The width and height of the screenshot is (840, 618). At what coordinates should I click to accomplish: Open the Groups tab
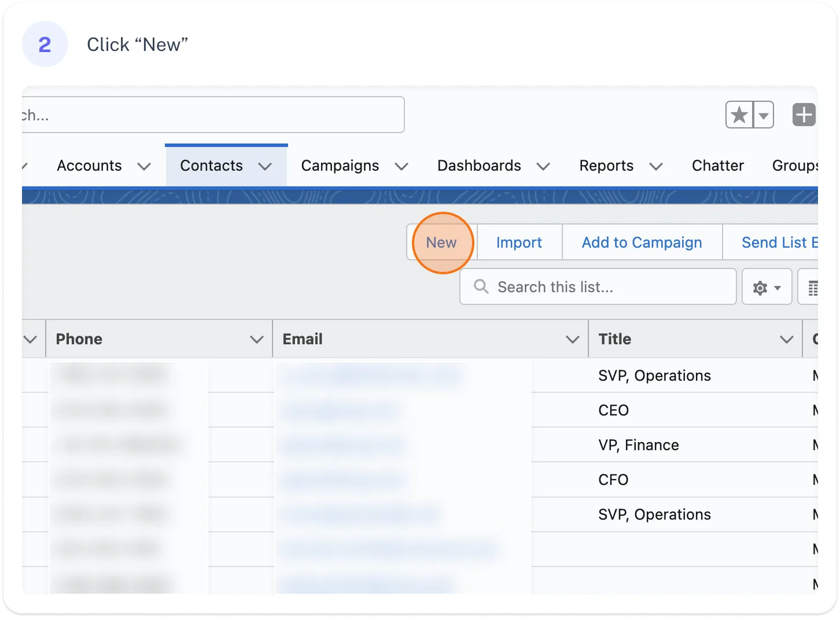click(797, 166)
